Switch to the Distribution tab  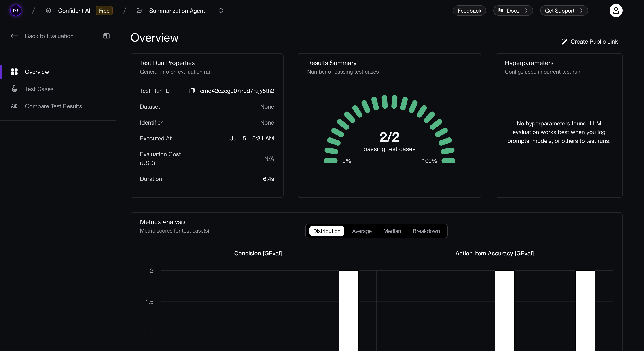(326, 231)
